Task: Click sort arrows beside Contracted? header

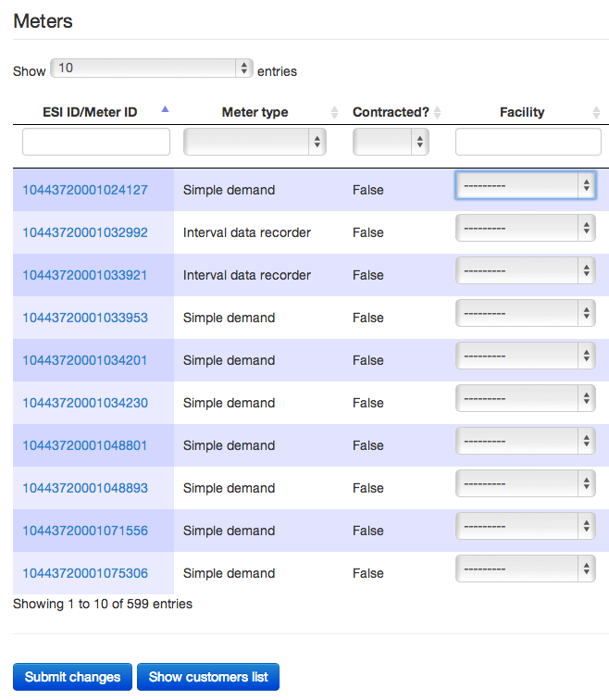Action: click(x=437, y=112)
